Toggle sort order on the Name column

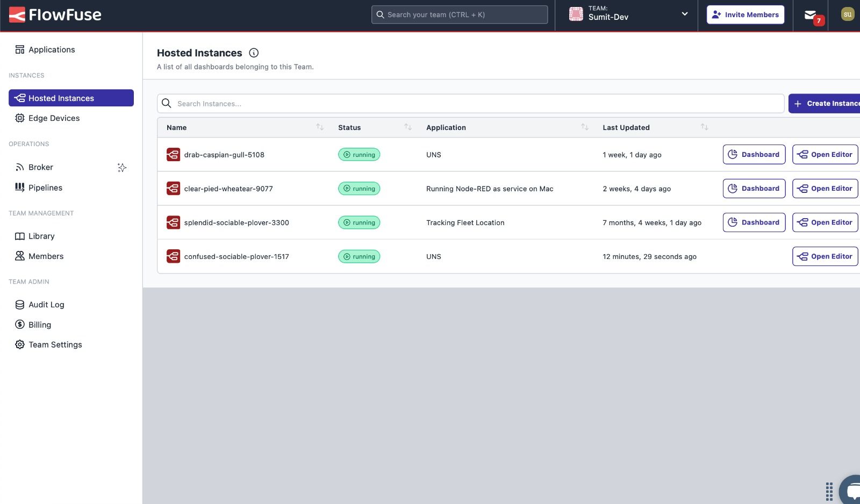pos(320,127)
